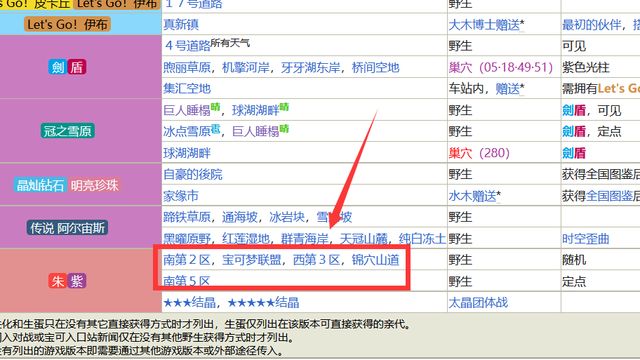
Task: Click the Let's Go! 伊布 badge beside 真新镇
Action: pos(68,24)
